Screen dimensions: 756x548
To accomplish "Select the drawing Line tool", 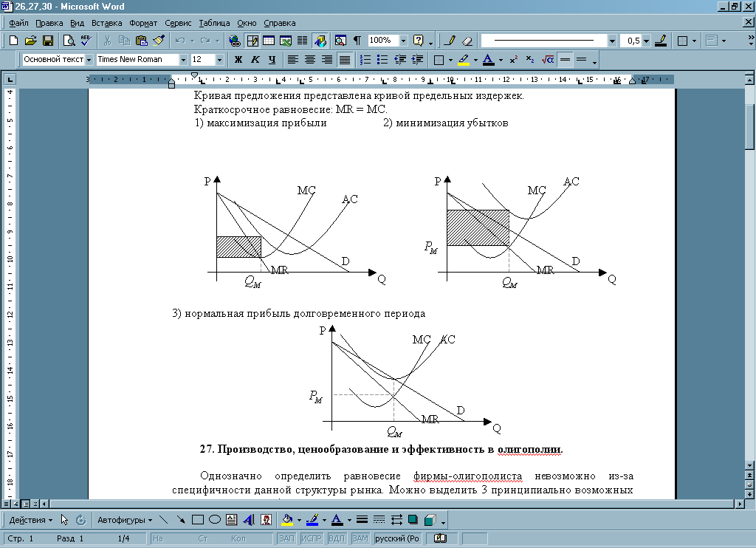I will click(164, 519).
